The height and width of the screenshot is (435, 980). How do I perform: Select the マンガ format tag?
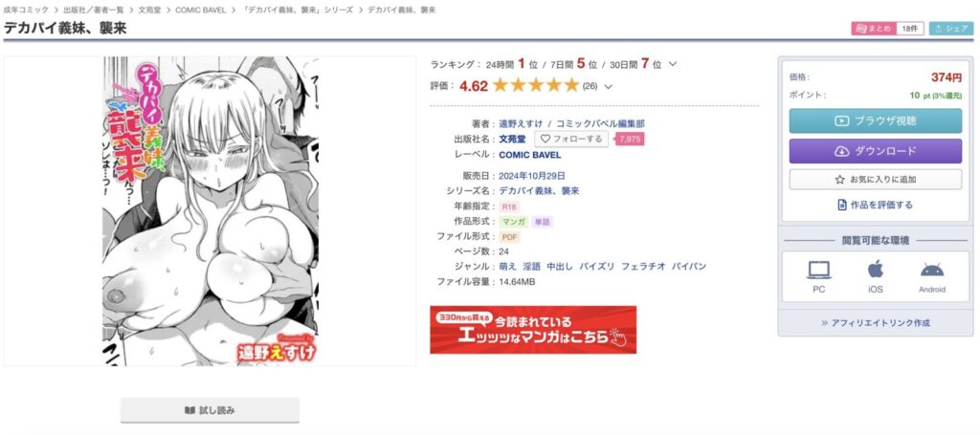[513, 222]
